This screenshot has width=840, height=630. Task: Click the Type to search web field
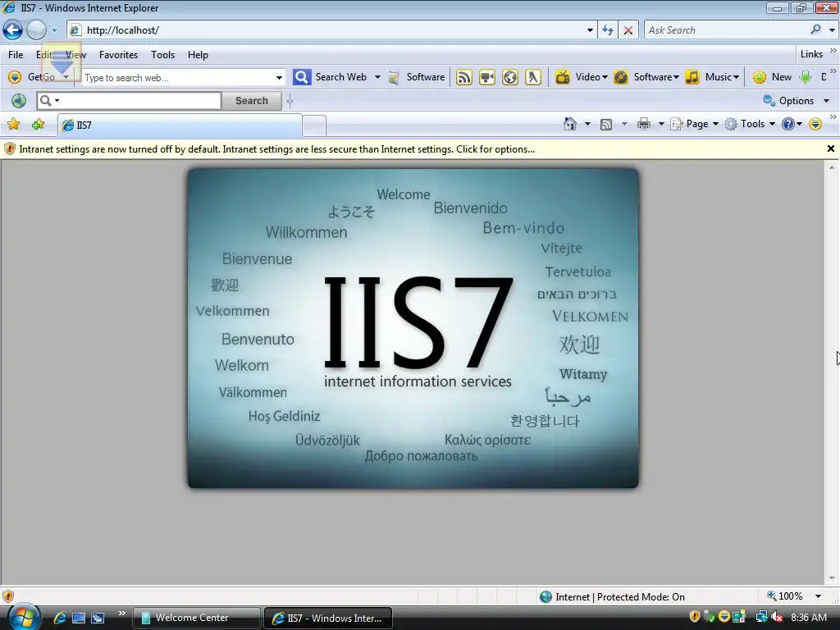(179, 78)
